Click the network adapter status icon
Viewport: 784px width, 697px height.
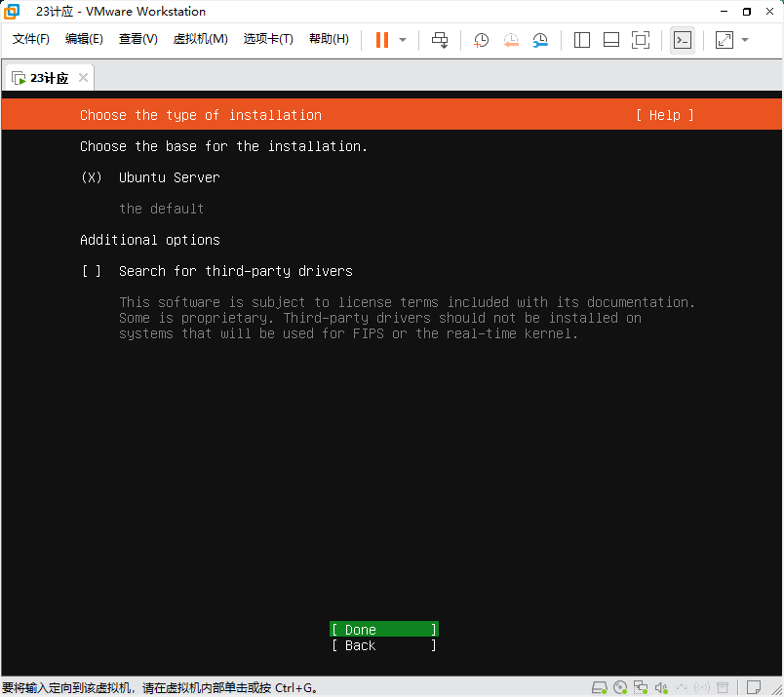pyautogui.click(x=641, y=688)
